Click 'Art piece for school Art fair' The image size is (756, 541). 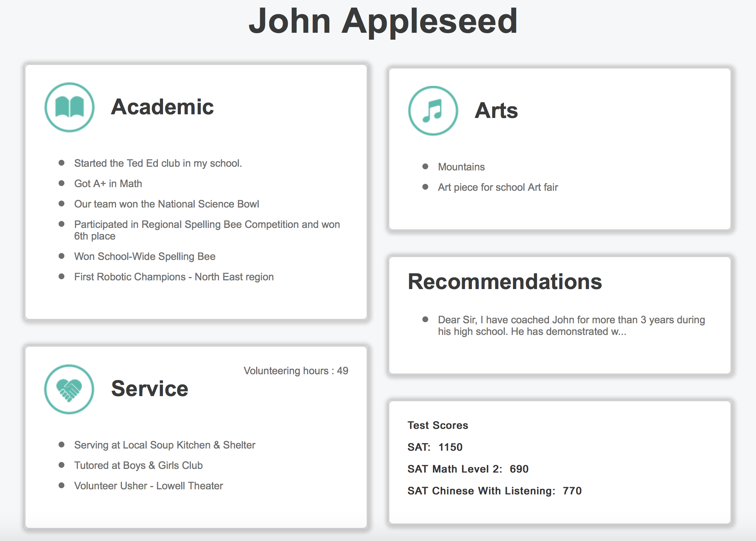(x=498, y=187)
